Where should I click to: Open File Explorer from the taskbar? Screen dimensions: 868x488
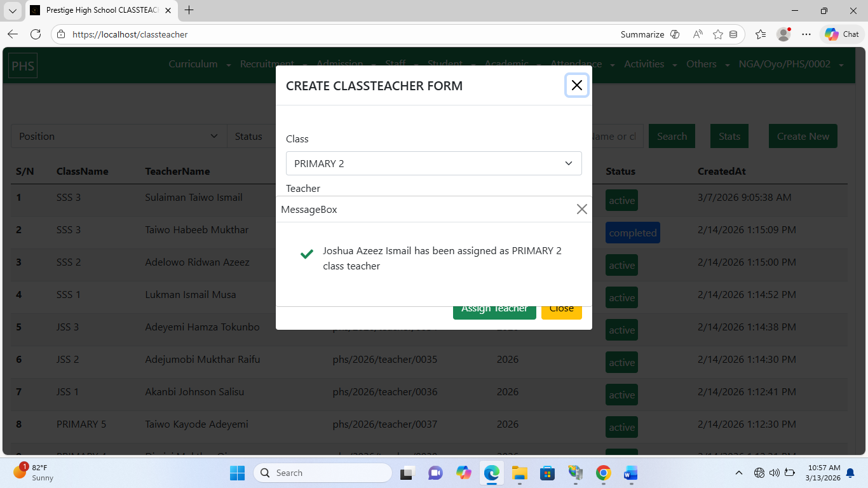click(520, 473)
